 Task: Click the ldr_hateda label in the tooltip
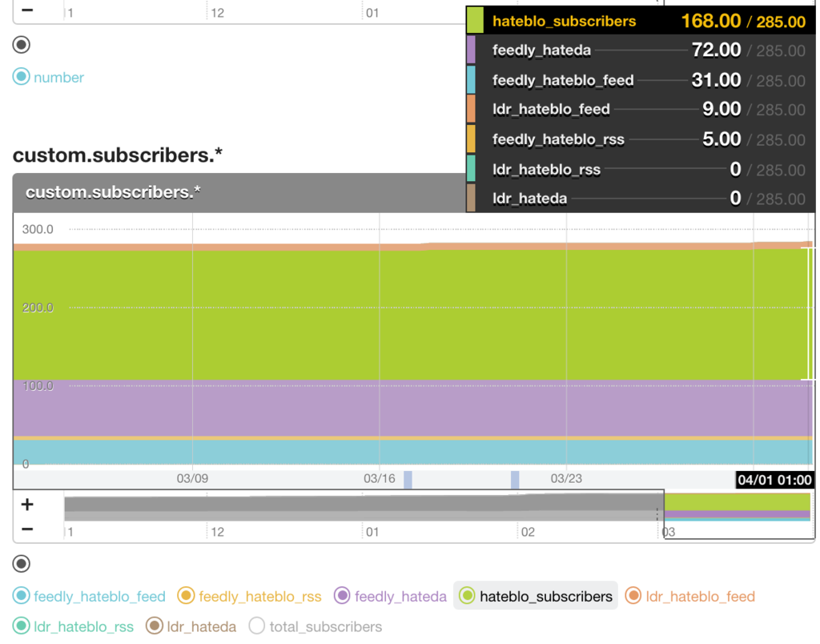point(530,199)
